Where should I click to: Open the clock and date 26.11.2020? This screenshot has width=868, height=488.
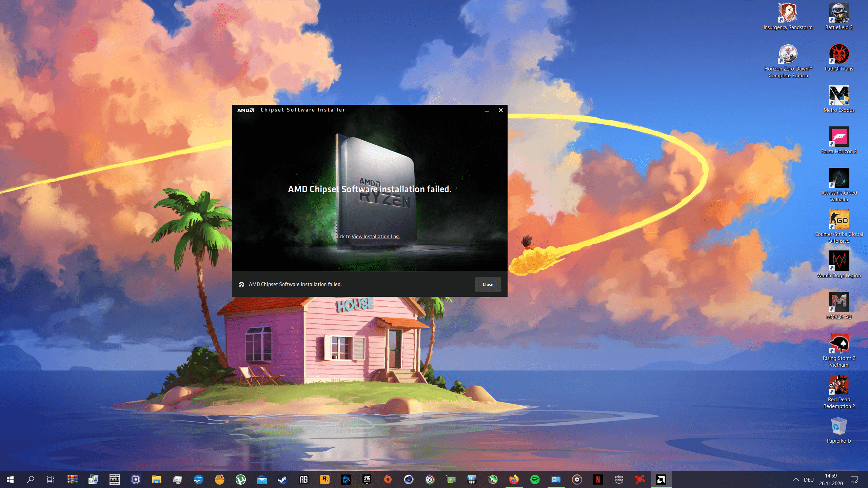pos(831,480)
